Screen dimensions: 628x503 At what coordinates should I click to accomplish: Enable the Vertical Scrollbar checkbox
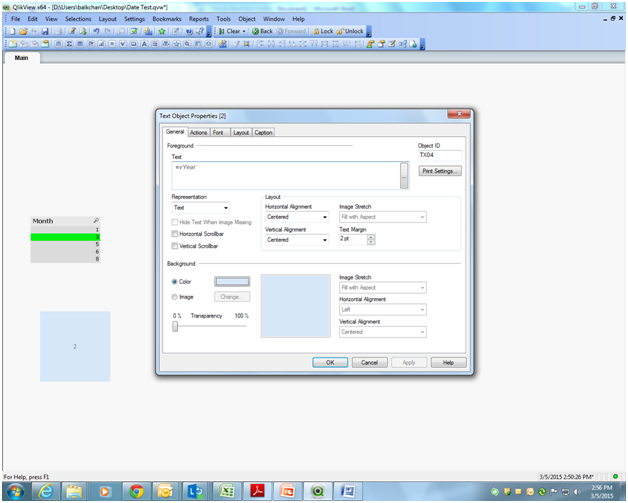175,245
